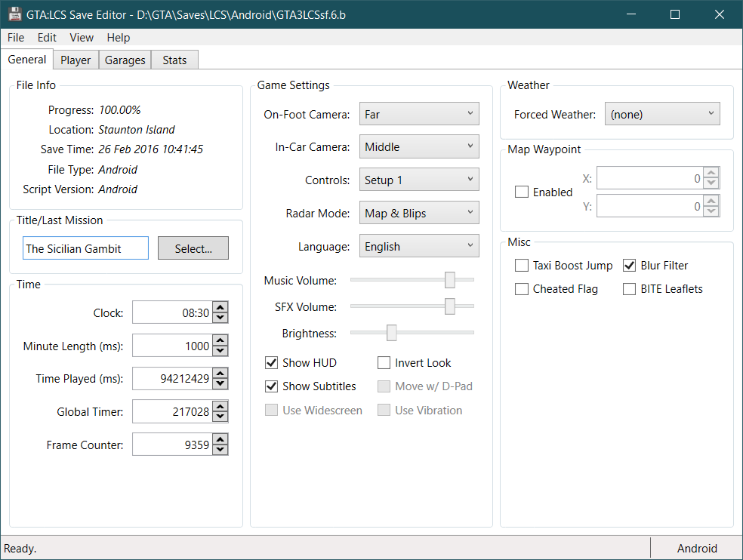Increase Map Waypoint Y with up arrow

tap(711, 201)
